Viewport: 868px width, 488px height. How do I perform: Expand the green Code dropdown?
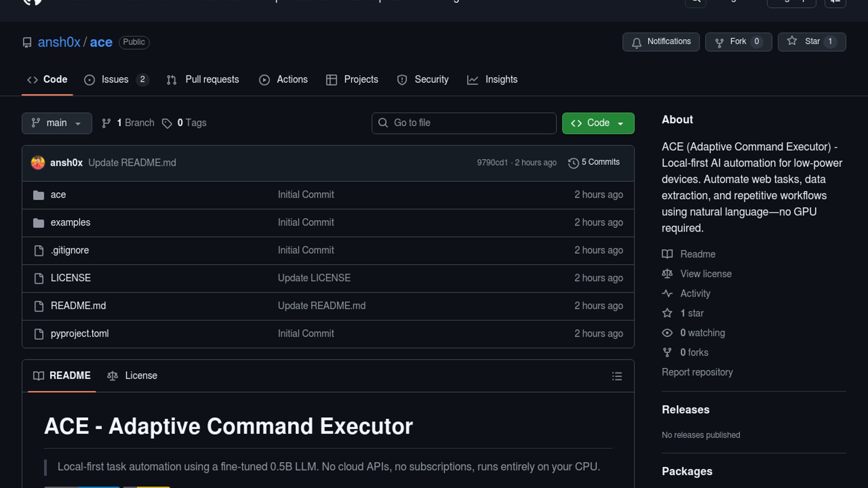click(598, 123)
